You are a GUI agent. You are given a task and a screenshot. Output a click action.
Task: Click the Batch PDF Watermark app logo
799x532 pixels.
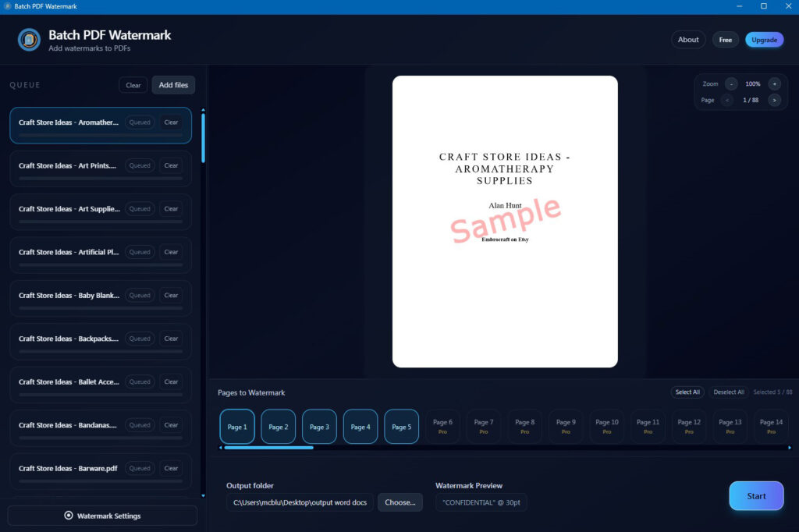click(x=29, y=40)
